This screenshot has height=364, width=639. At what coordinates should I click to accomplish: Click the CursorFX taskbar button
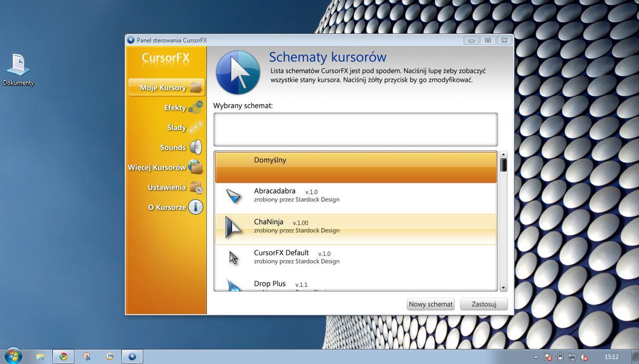click(x=132, y=357)
